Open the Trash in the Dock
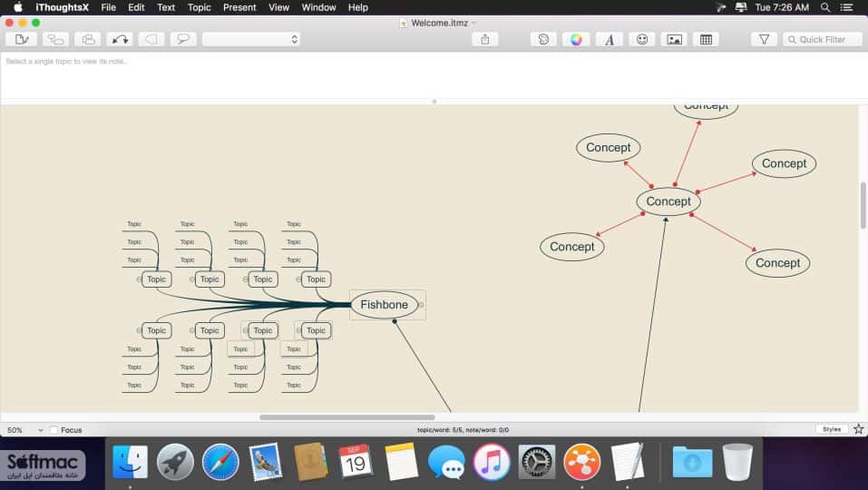 point(737,462)
